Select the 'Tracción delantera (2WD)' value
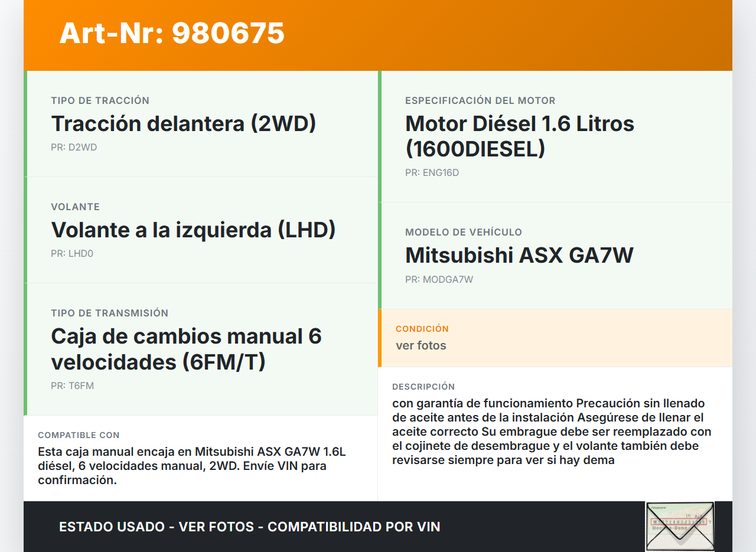 (x=184, y=123)
